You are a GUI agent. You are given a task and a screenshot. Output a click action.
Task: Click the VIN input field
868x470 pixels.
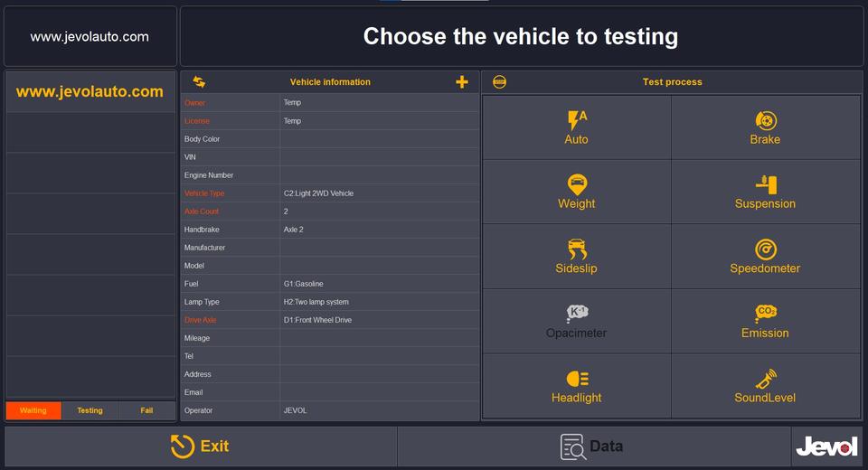coord(378,157)
